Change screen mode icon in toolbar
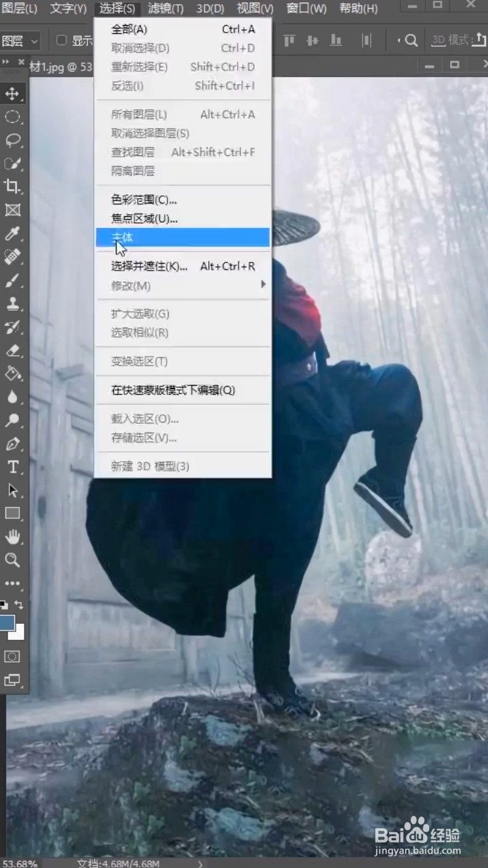 tap(13, 679)
